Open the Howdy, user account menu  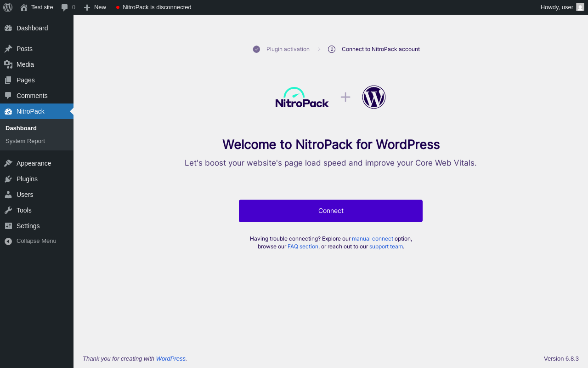pos(562,7)
